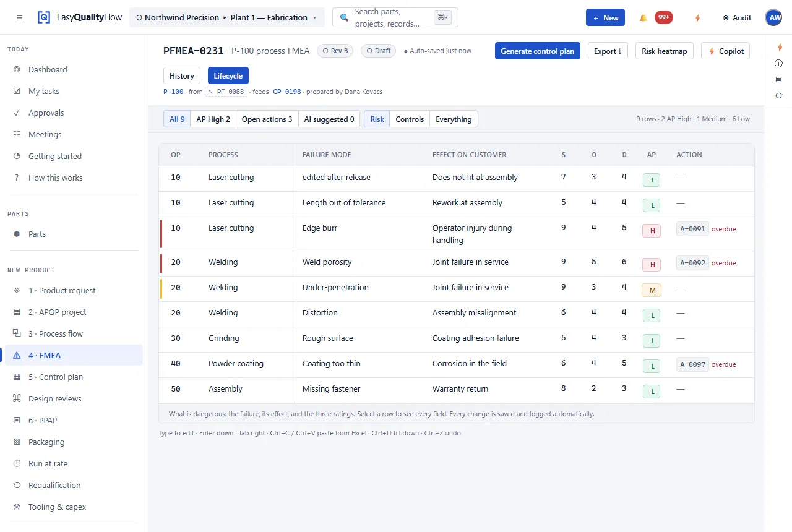
Task: Select the AP High 2 filter tab
Action: click(213, 119)
